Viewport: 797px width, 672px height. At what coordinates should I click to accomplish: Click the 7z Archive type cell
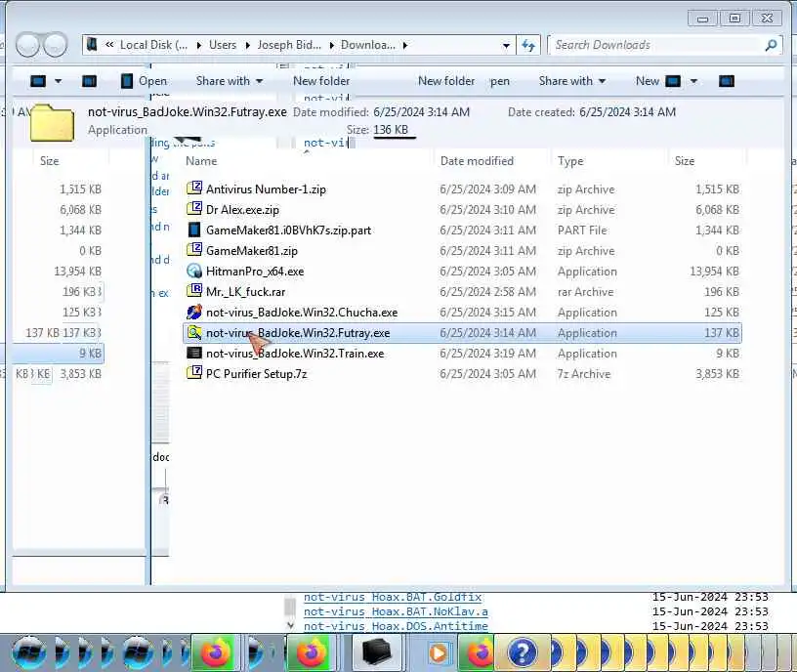pyautogui.click(x=583, y=374)
